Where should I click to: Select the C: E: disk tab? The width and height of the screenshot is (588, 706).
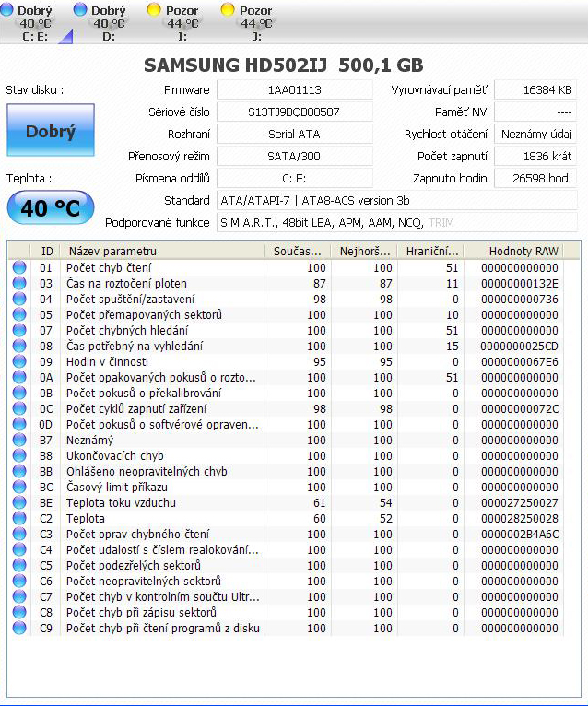point(35,22)
